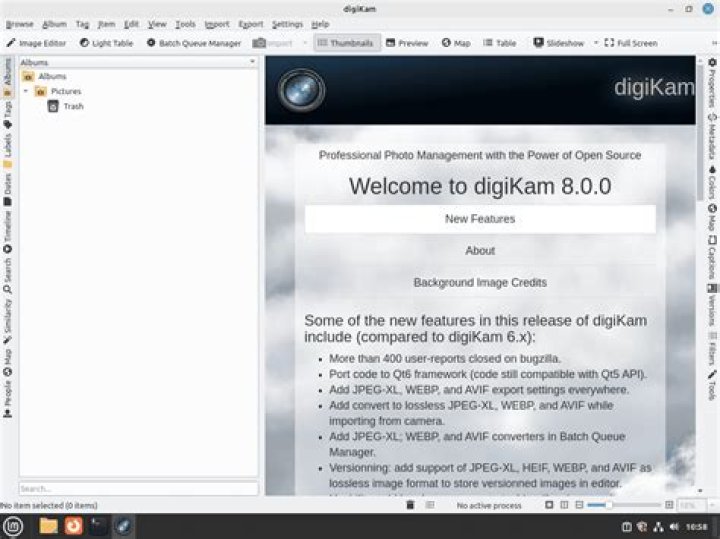720x539 pixels.
Task: Open the Tools menu
Action: (185, 24)
